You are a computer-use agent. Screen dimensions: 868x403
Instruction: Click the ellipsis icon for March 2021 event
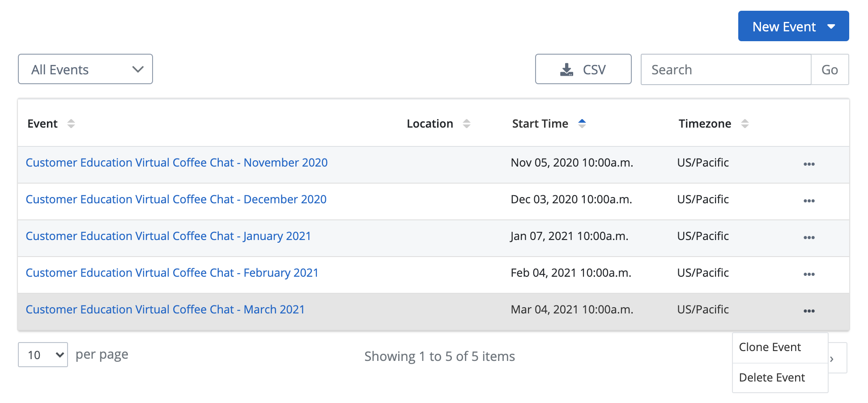tap(809, 311)
